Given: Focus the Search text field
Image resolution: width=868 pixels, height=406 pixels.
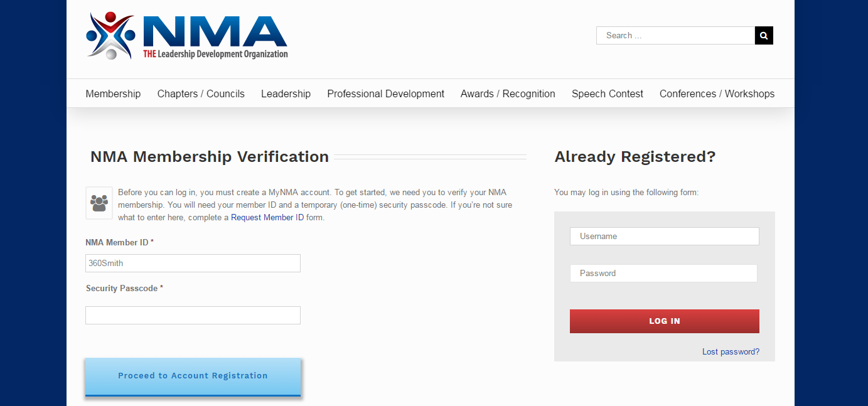Looking at the screenshot, I should pos(675,36).
